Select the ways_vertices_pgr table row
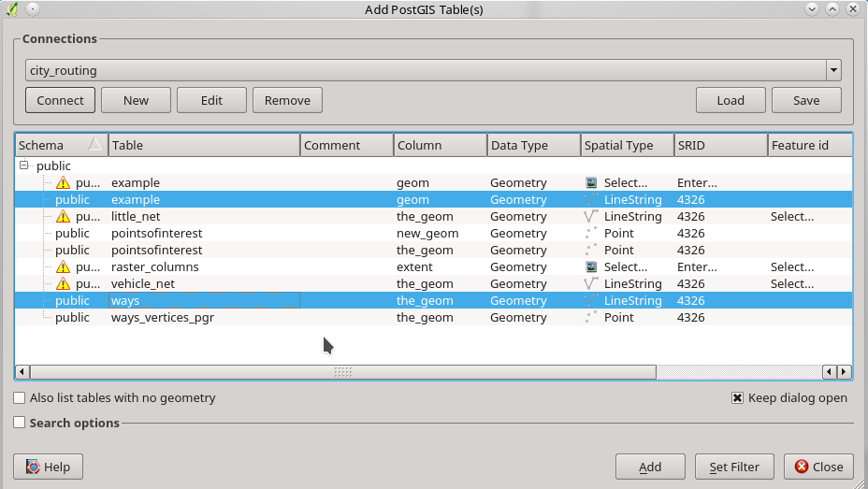This screenshot has width=868, height=489. coord(433,318)
